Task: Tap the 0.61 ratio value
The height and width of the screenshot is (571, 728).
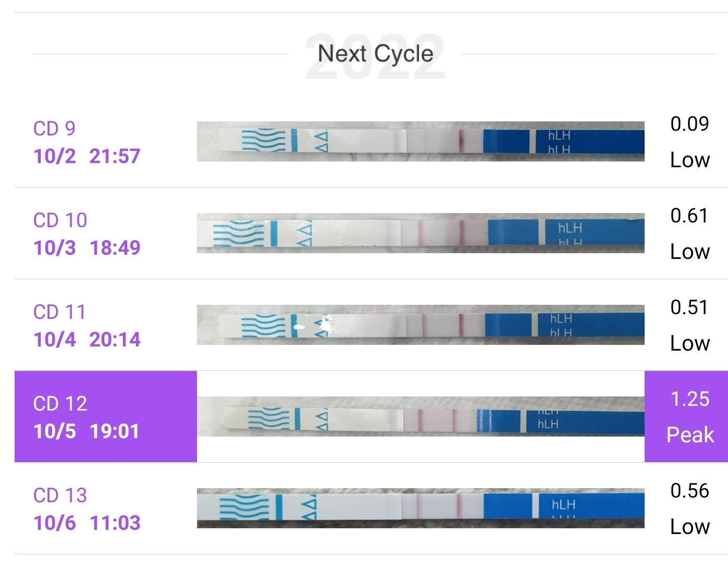Action: click(x=689, y=216)
